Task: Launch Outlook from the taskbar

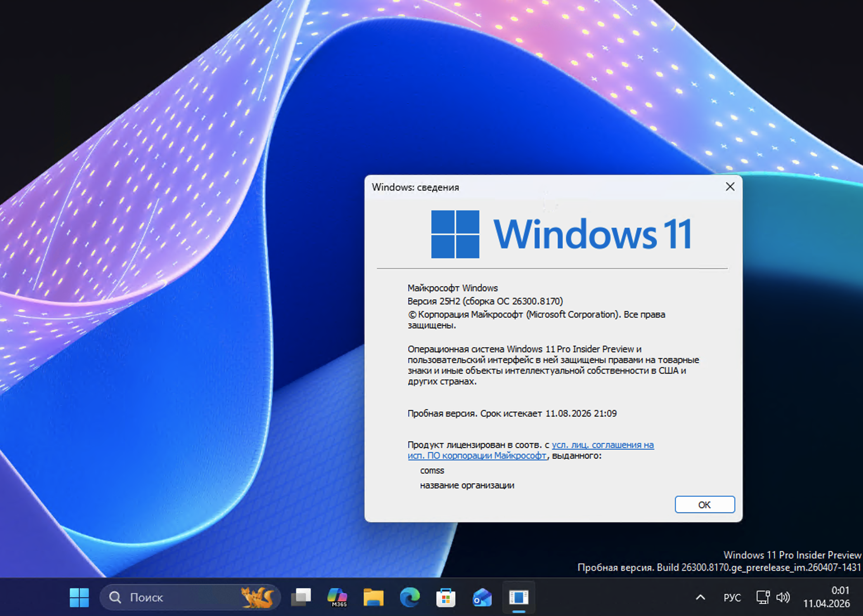Action: (481, 597)
